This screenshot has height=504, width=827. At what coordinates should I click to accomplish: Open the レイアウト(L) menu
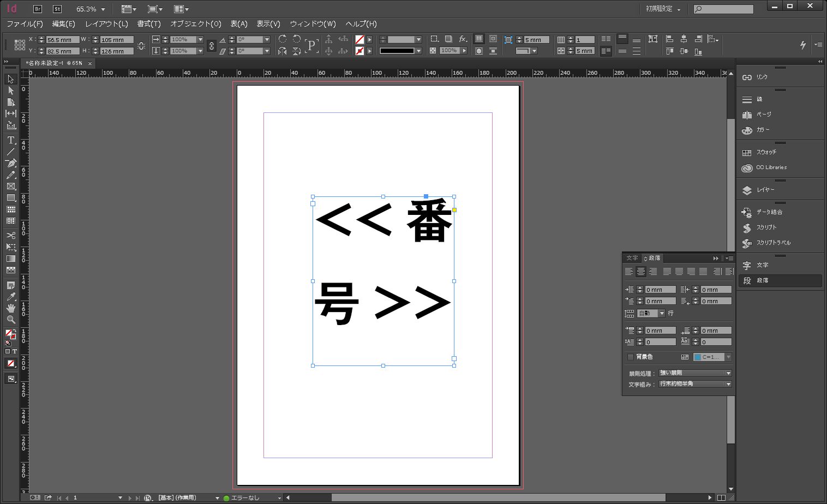tap(106, 24)
